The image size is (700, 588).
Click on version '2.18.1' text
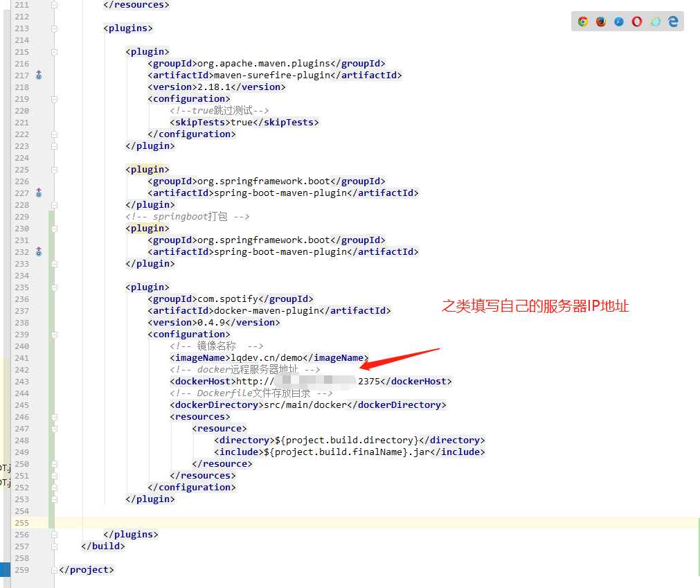click(214, 87)
